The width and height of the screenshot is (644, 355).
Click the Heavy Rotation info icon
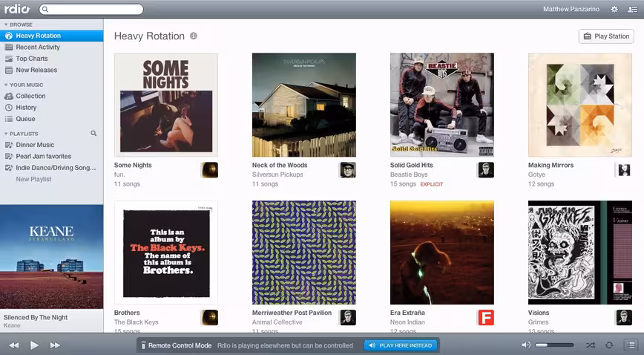(194, 36)
